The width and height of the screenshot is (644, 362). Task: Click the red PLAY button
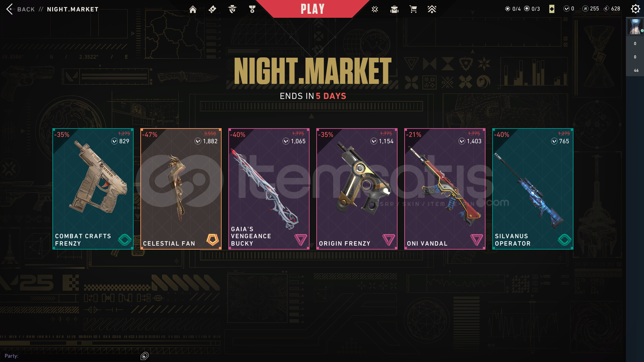pos(313,9)
